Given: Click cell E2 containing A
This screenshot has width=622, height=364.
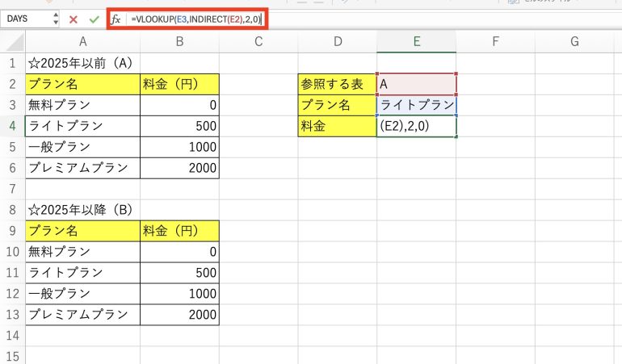Looking at the screenshot, I should [x=416, y=84].
